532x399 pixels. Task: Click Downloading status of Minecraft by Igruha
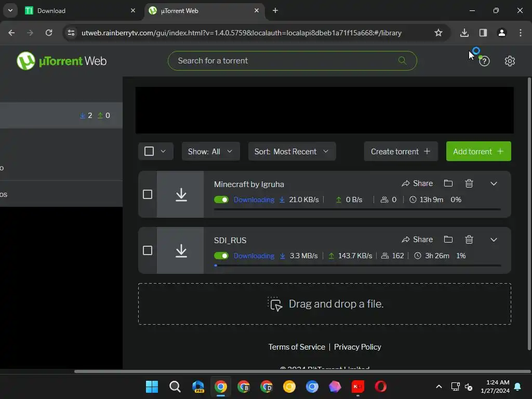[x=254, y=199]
